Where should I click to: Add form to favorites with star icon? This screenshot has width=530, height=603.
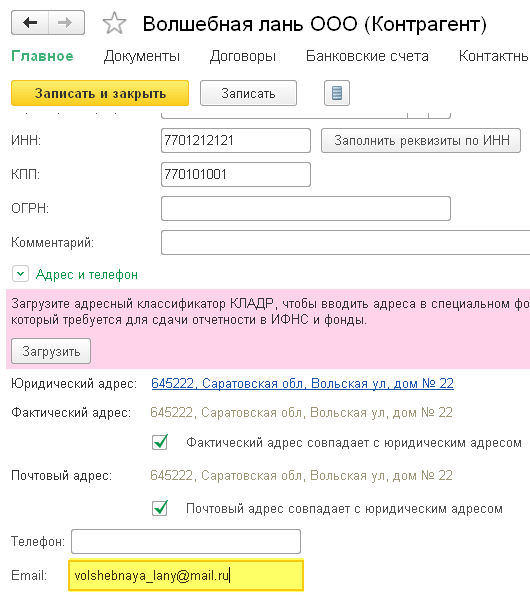point(114,23)
